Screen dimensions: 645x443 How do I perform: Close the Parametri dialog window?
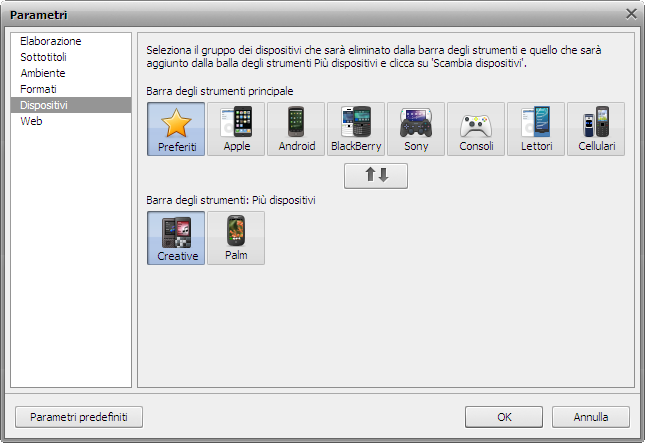tap(631, 14)
